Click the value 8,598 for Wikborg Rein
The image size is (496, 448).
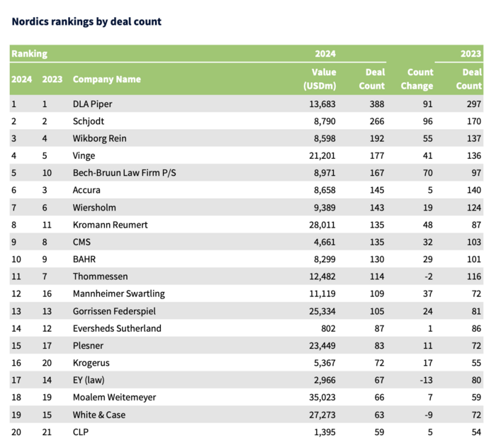[325, 138]
